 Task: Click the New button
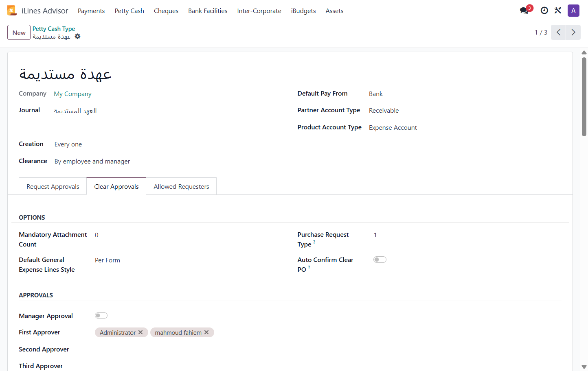(x=19, y=33)
